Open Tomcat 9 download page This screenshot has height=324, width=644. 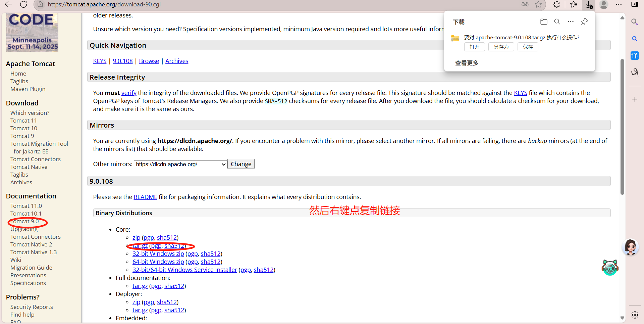click(x=22, y=136)
